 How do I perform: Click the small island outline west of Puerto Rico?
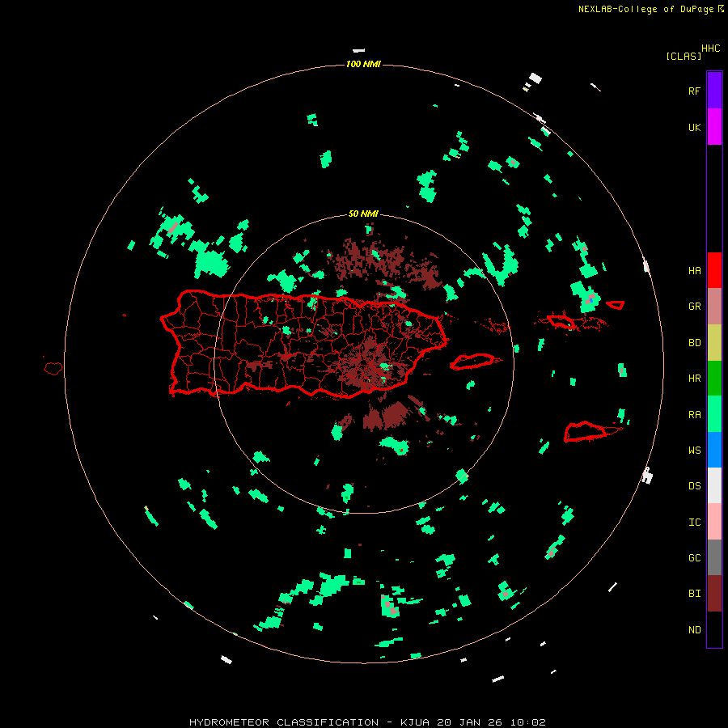(x=53, y=368)
